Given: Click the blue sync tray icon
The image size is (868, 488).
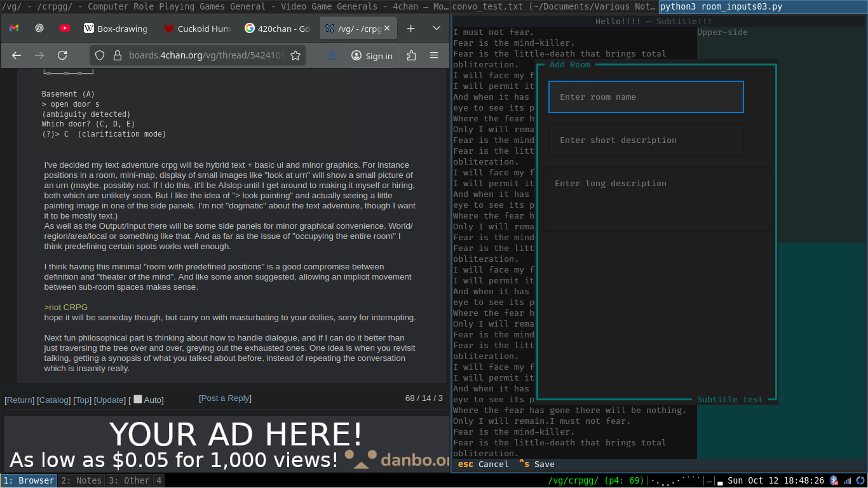Looking at the screenshot, I should (x=860, y=480).
